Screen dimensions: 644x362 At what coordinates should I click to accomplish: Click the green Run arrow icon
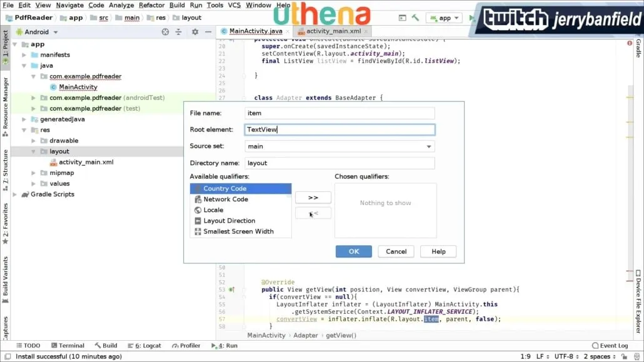[471, 18]
